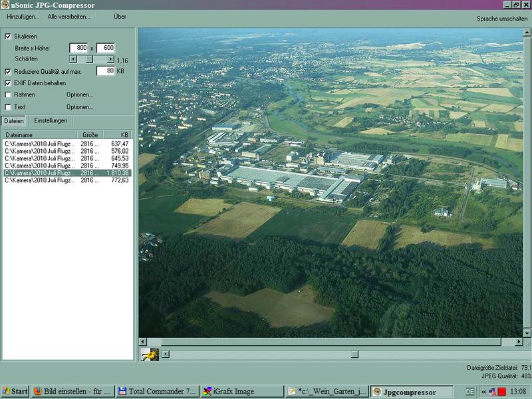Expand hidden system tray icons chevron
Image resolution: width=532 pixels, height=399 pixels.
pyautogui.click(x=483, y=392)
